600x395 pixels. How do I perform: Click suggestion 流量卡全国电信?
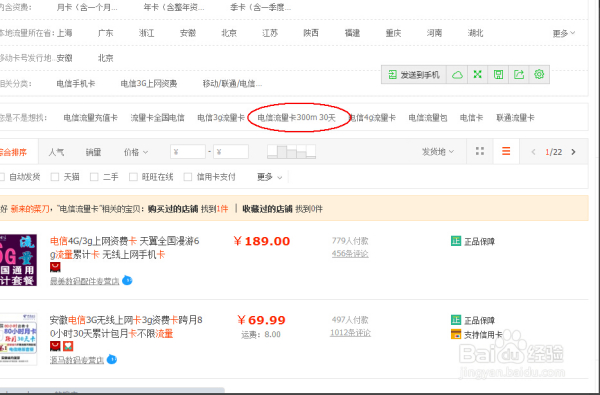coord(157,118)
